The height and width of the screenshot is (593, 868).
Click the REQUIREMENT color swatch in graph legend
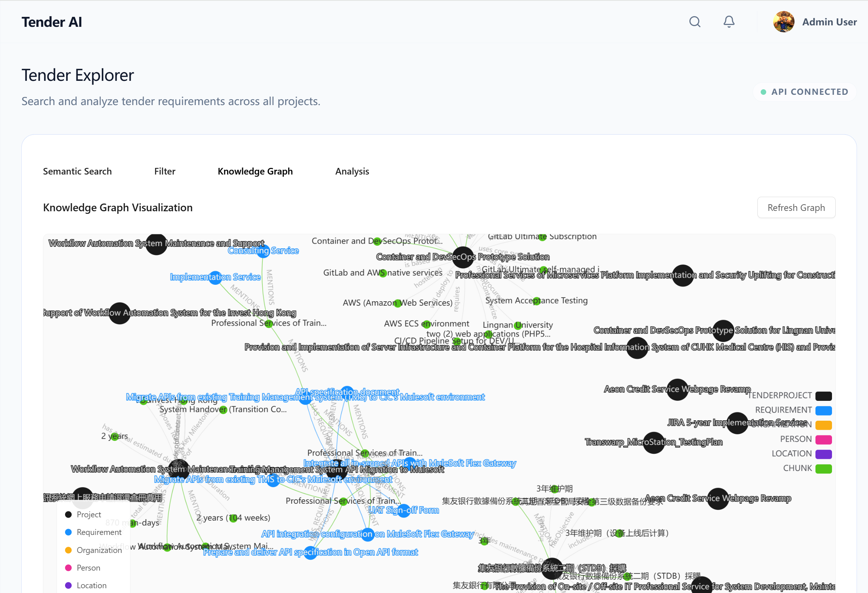click(x=824, y=410)
